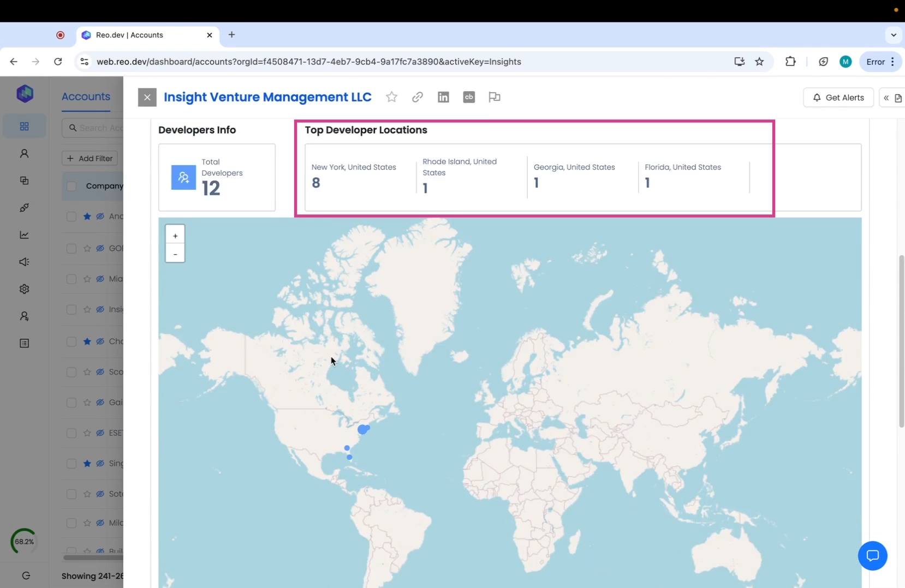The width and height of the screenshot is (905, 588).
Task: Click the megaphone icon in sidebar
Action: coord(24,262)
